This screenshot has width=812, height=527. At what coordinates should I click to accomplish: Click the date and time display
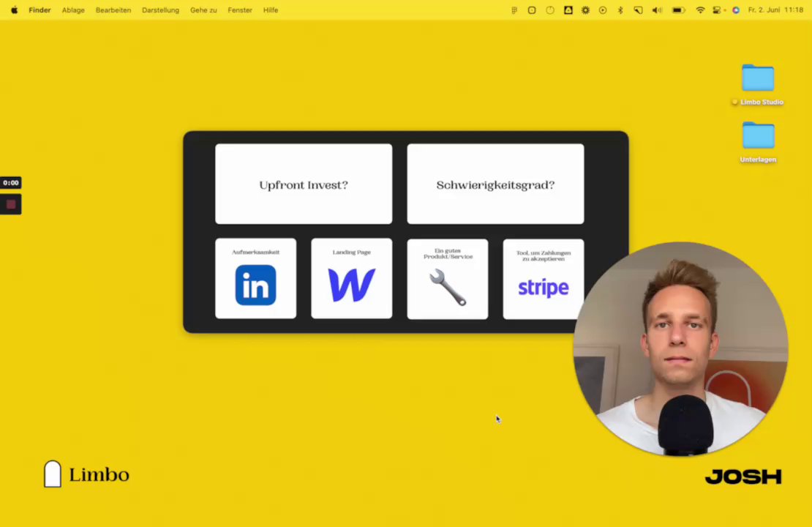(x=775, y=10)
